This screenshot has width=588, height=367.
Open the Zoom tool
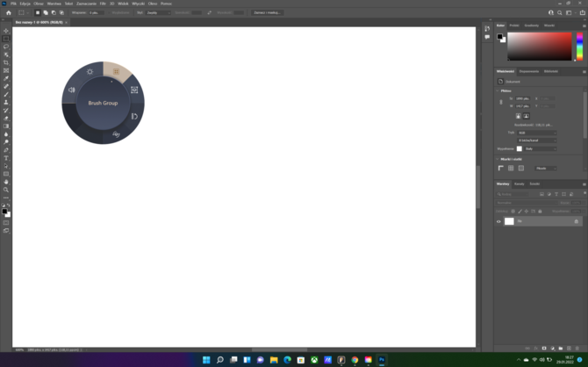pyautogui.click(x=6, y=190)
